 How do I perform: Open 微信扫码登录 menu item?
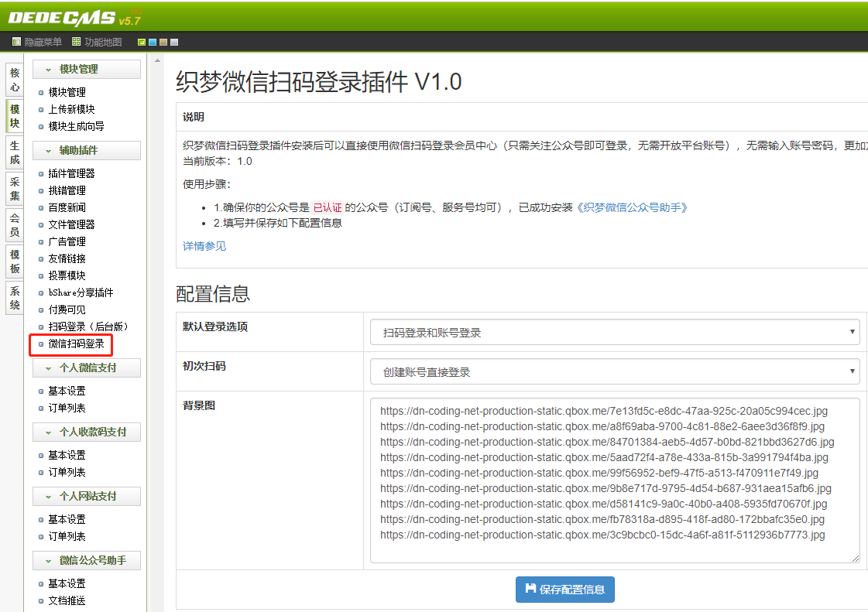pyautogui.click(x=77, y=344)
